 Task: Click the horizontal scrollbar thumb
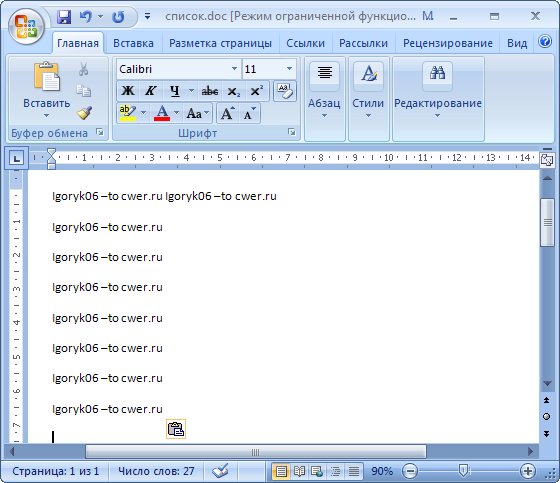[x=255, y=452]
